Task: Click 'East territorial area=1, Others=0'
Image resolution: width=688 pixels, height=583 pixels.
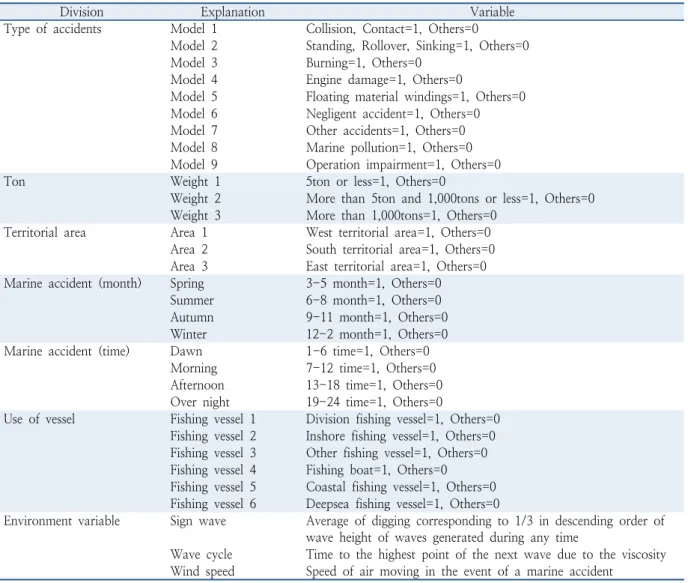Action: (396, 266)
